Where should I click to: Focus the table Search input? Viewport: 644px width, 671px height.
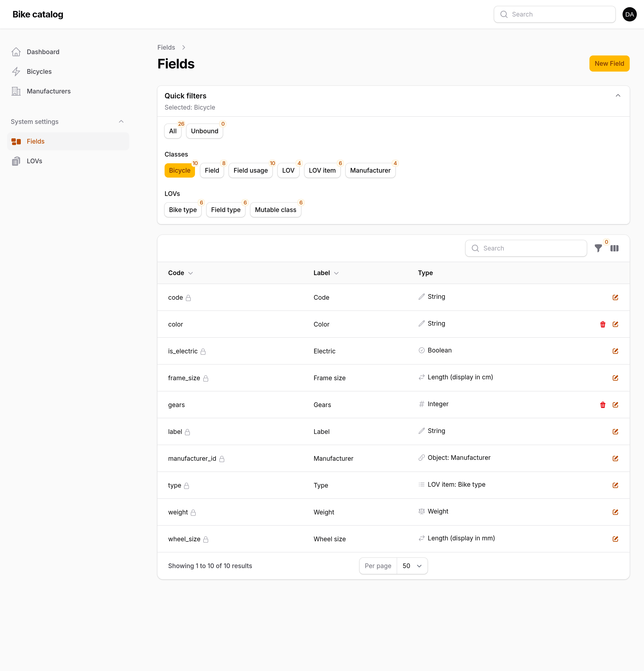[526, 248]
